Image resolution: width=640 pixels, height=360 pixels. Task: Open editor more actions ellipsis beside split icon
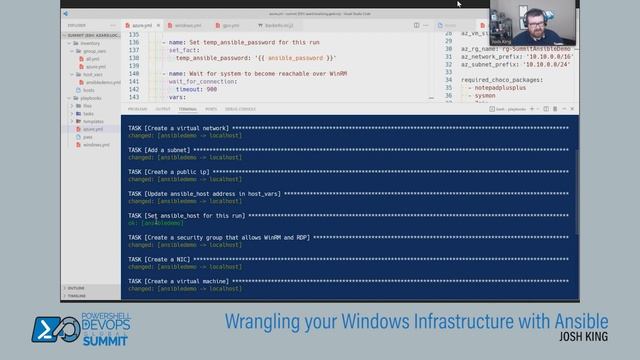(426, 25)
